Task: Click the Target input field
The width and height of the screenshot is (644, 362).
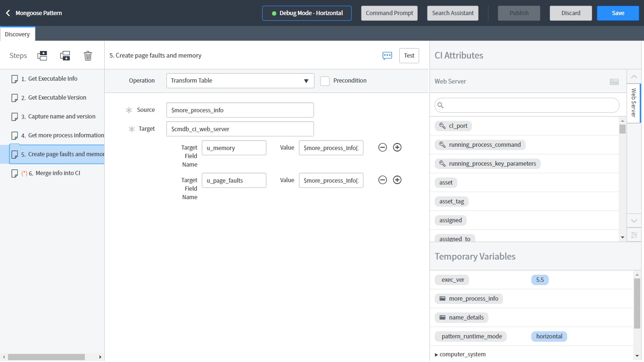Action: (240, 129)
